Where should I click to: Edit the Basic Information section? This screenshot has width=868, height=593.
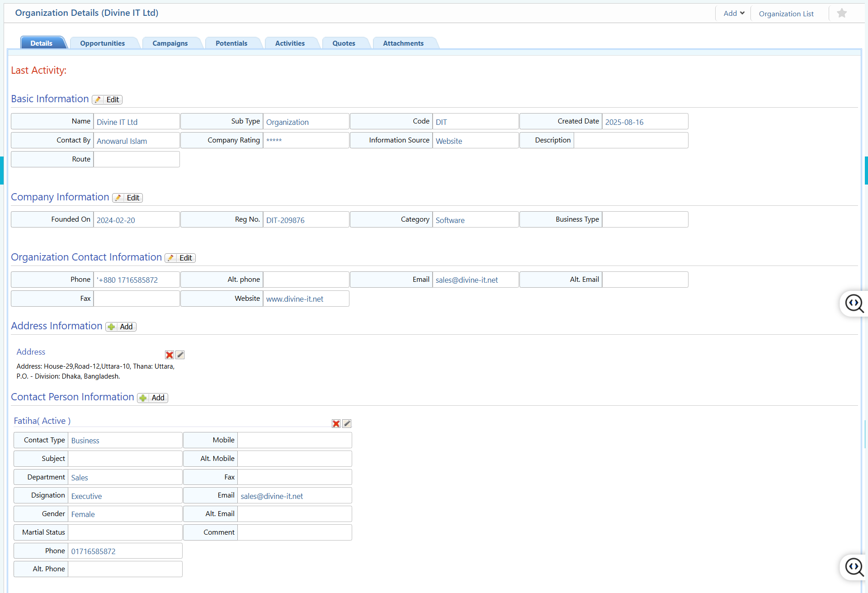pos(107,100)
